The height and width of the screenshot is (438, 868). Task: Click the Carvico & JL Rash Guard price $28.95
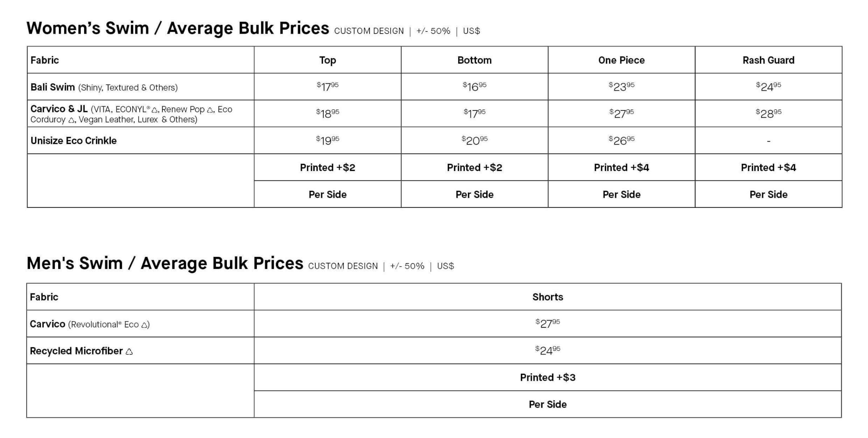click(x=769, y=113)
